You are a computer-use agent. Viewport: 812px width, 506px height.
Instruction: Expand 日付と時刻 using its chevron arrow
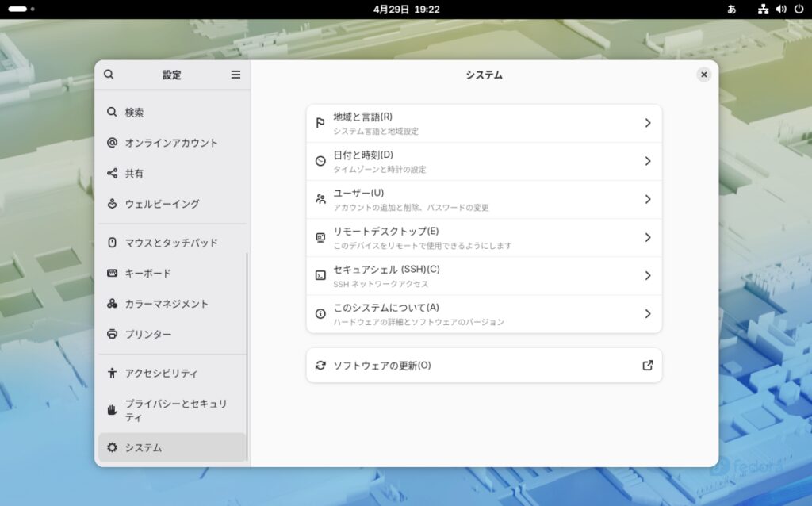point(647,161)
